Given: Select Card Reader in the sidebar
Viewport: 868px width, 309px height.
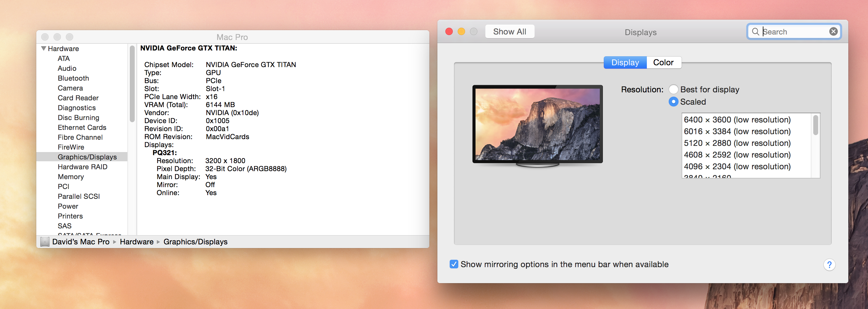Looking at the screenshot, I should point(78,98).
